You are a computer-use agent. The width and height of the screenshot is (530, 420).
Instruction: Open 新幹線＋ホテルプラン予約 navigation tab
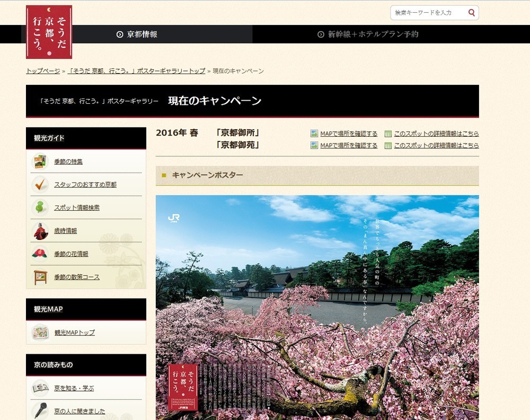pos(368,34)
